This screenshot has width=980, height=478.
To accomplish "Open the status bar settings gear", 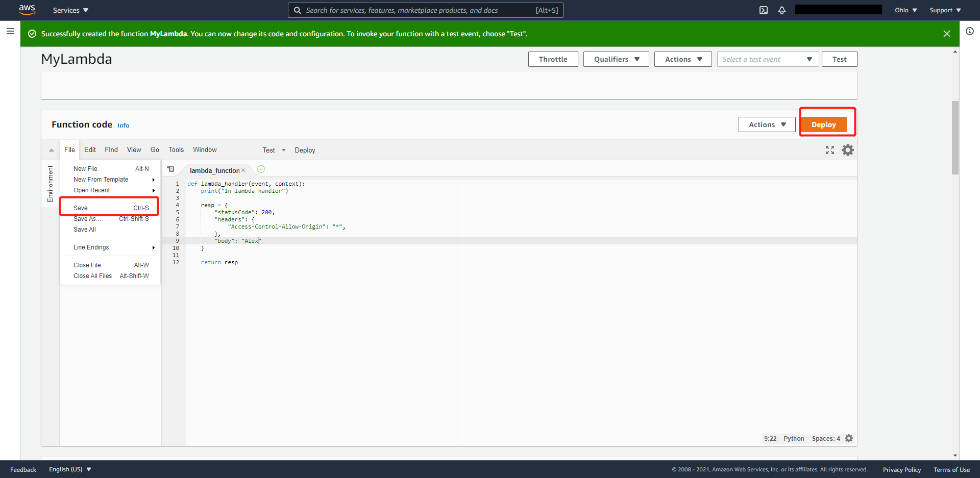I will pyautogui.click(x=849, y=438).
